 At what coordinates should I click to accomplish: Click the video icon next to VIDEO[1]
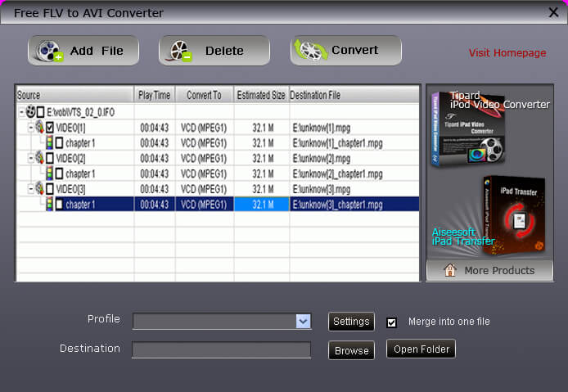point(38,127)
